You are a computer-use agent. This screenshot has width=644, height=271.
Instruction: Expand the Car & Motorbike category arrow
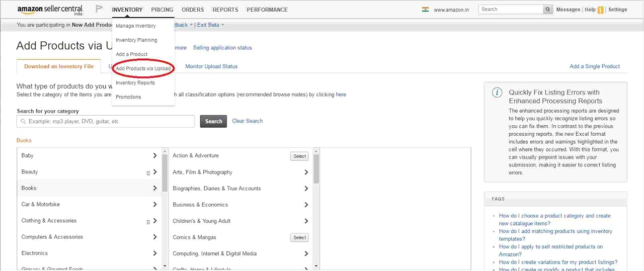click(x=155, y=204)
